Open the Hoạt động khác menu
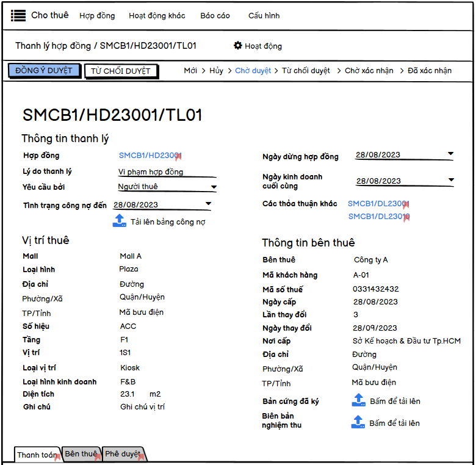This screenshot has width=476, height=465. (157, 16)
